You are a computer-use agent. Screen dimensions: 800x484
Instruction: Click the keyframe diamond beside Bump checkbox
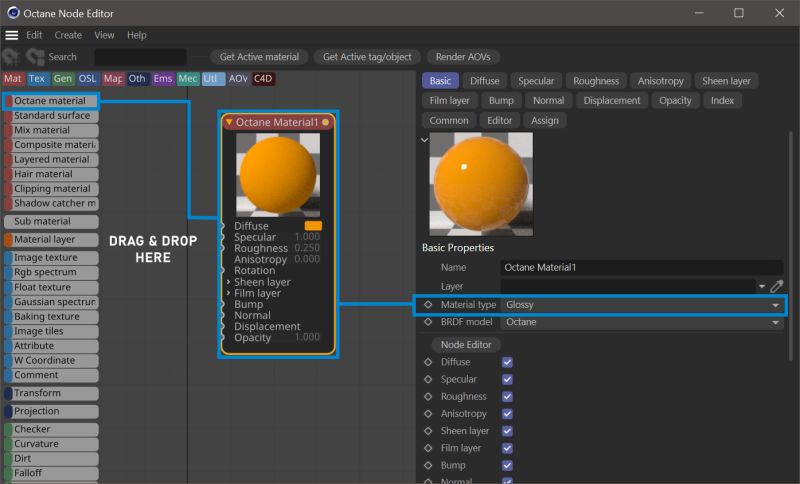click(428, 465)
